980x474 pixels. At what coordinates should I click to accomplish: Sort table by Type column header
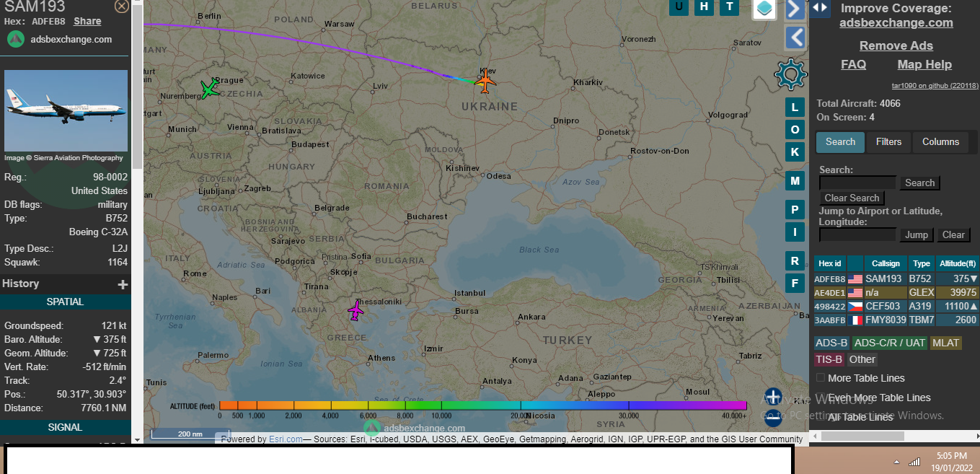tap(921, 263)
